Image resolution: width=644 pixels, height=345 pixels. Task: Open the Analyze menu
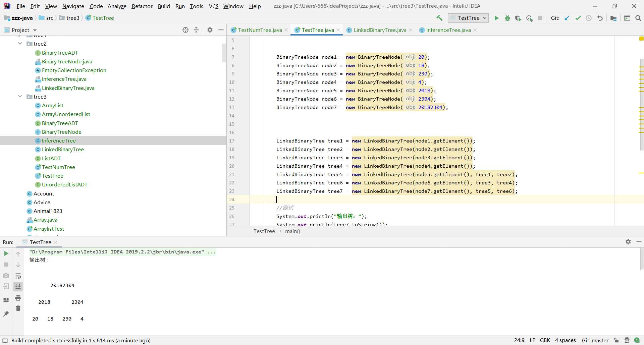tap(117, 6)
